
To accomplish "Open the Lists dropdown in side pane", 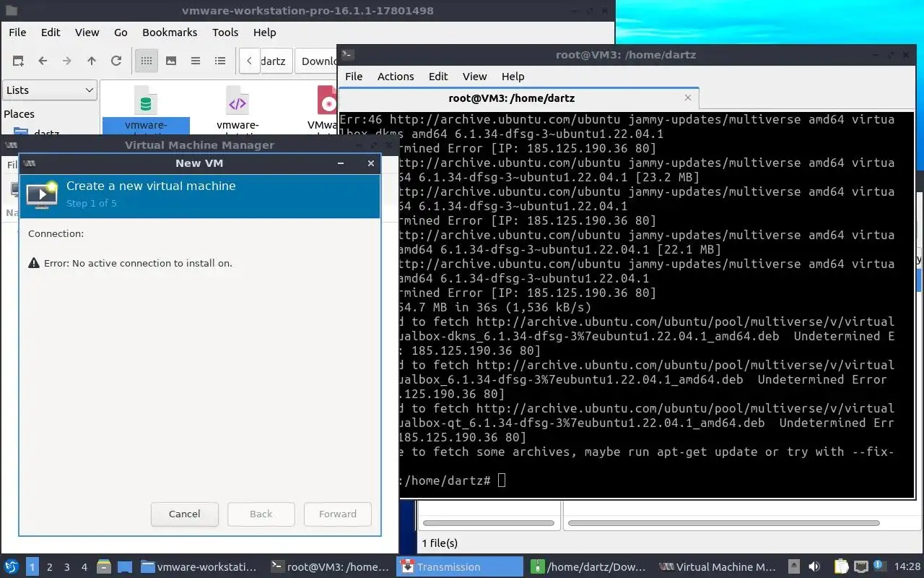I will (x=50, y=90).
